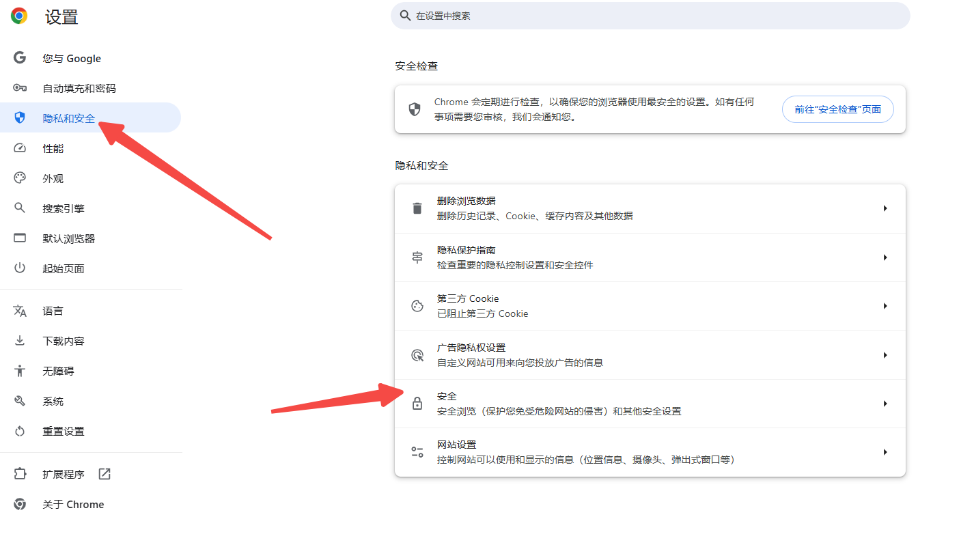
Task: Click the 设置 page title
Action: coord(62,17)
